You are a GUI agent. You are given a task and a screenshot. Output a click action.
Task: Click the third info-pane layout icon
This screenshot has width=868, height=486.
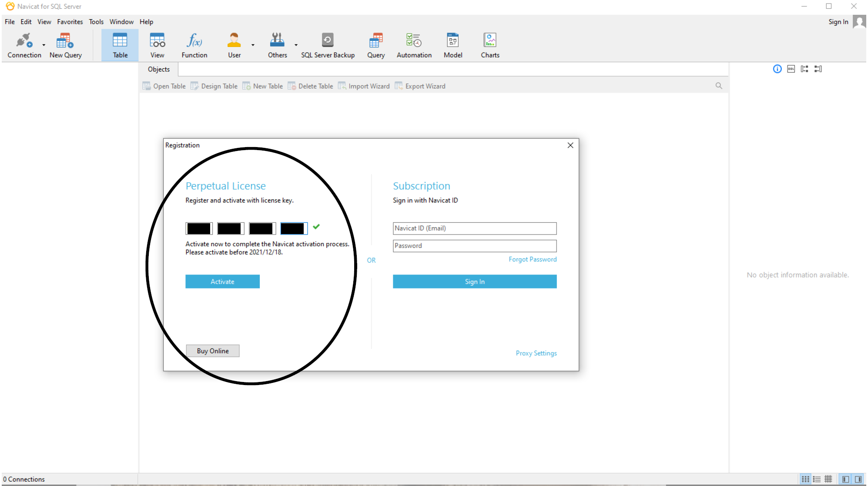click(x=804, y=69)
